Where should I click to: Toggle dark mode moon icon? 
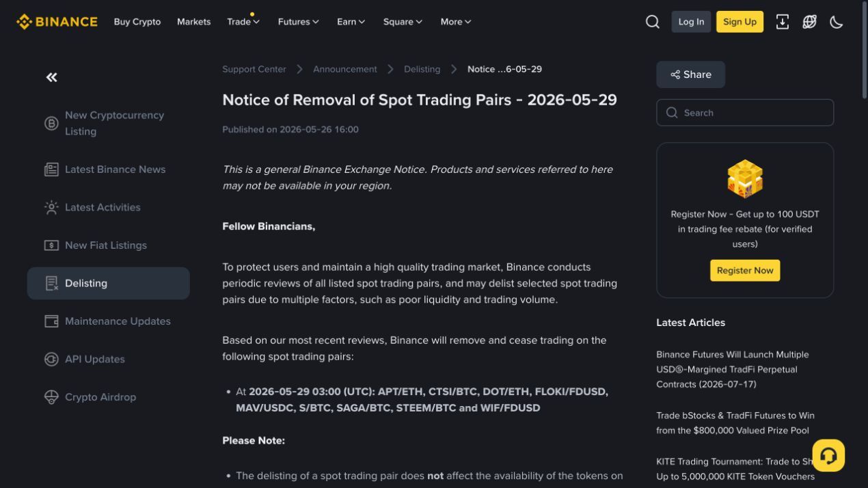click(x=837, y=22)
